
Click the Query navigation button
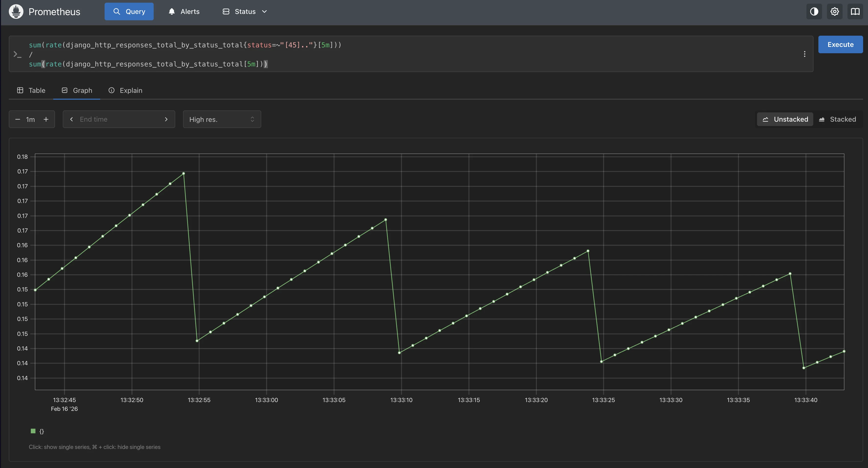[x=129, y=11]
